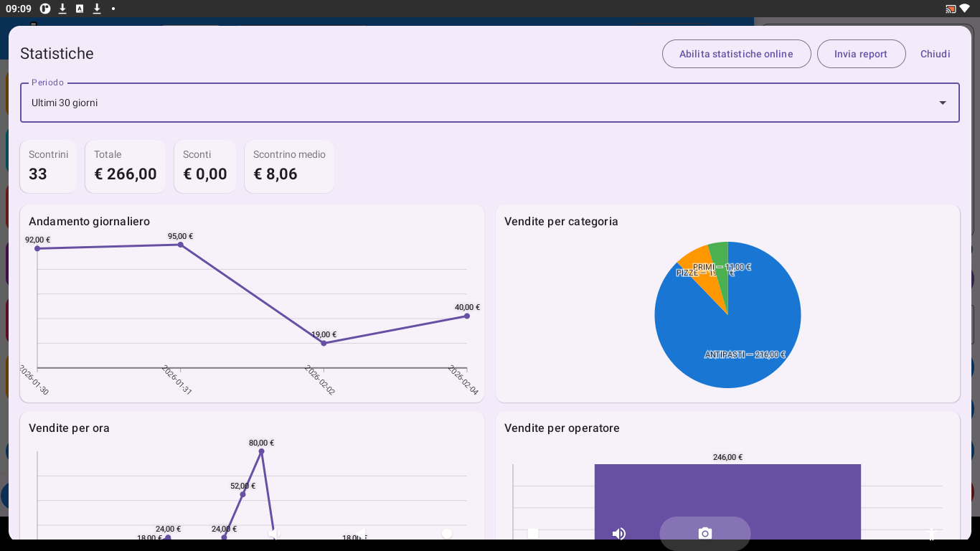Click the 2026-02-02 axis date label
Image resolution: width=980 pixels, height=551 pixels.
[x=320, y=380]
